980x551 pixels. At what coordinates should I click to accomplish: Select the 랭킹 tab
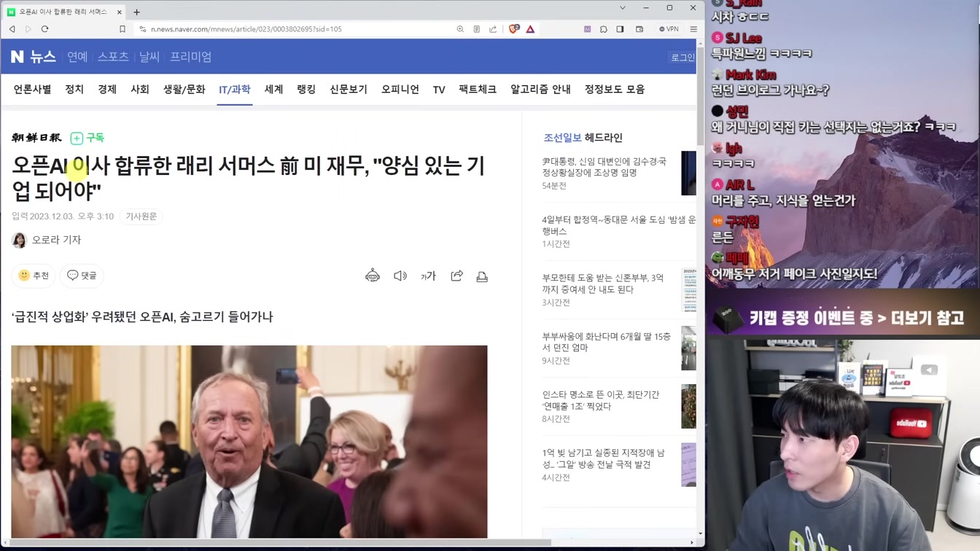(x=306, y=89)
